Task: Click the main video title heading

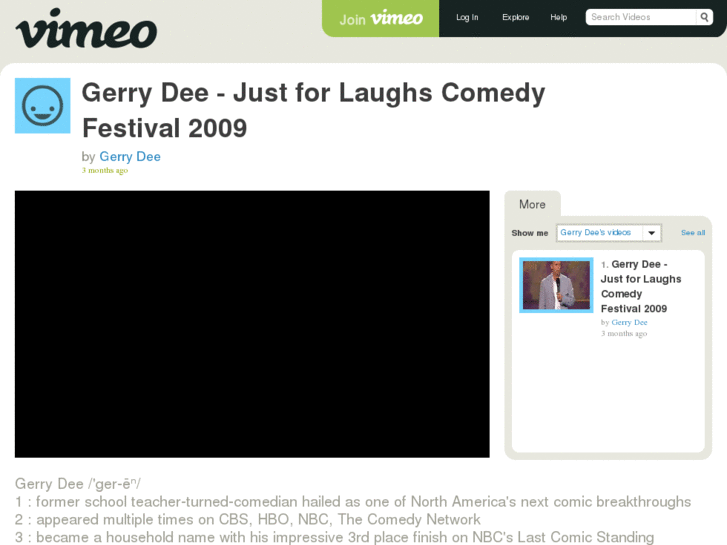Action: [313, 110]
